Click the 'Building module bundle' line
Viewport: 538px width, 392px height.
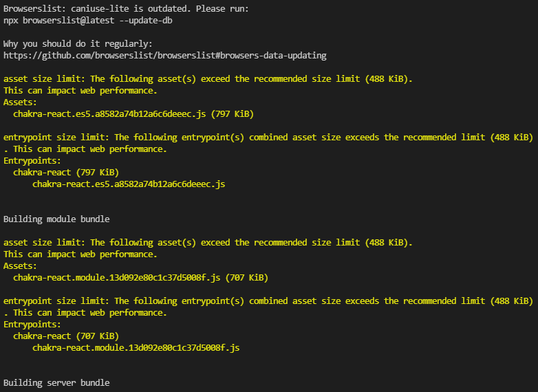pos(56,219)
